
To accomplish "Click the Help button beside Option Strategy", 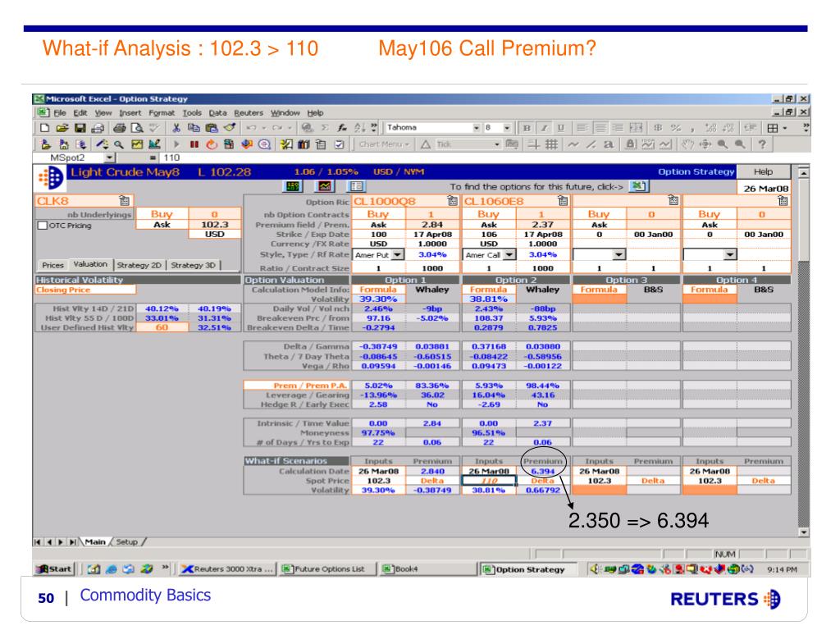I will coord(764,172).
